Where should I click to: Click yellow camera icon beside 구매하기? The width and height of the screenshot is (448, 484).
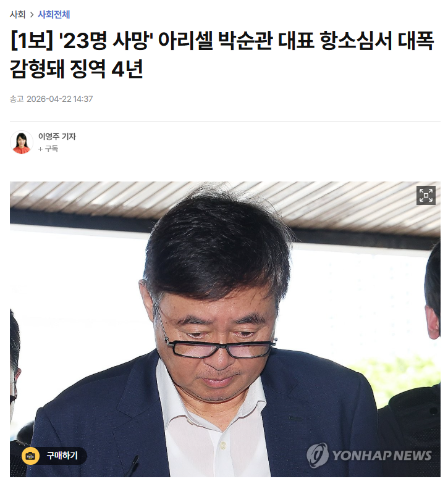[x=31, y=456]
